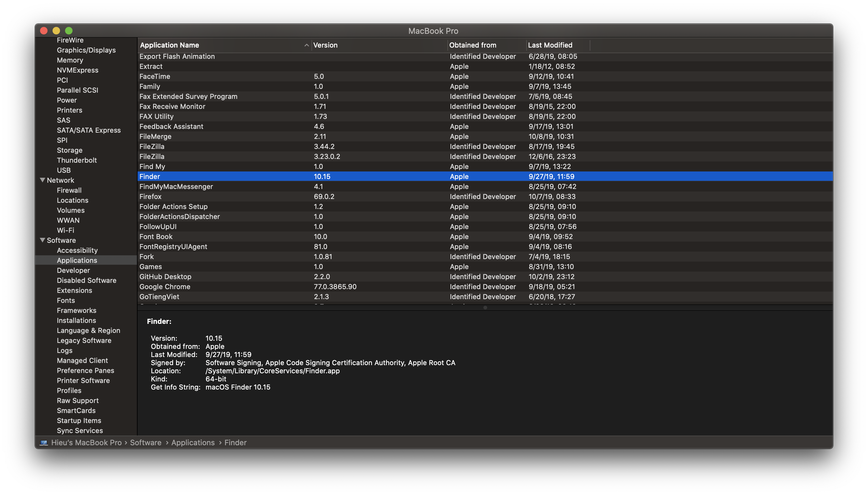The height and width of the screenshot is (495, 868).
Task: Select Parallel SCSI in the sidebar
Action: click(77, 90)
